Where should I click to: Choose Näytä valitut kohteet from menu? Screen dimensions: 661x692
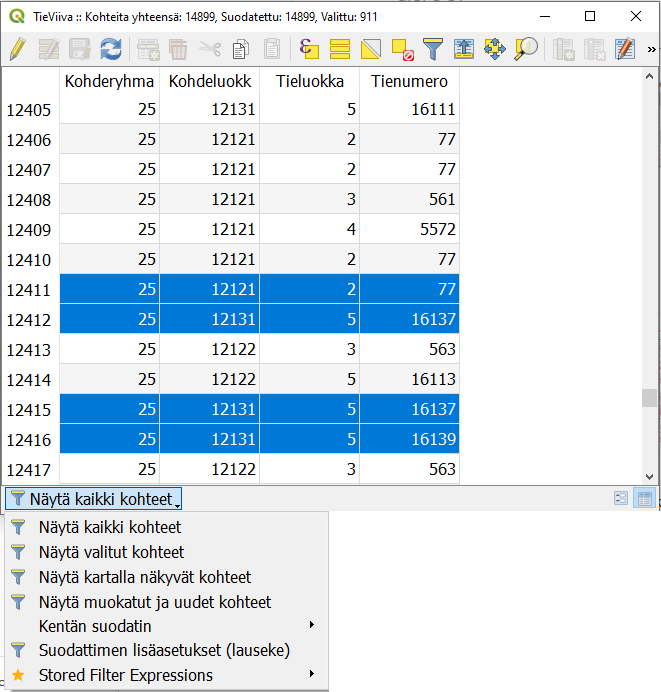click(x=111, y=552)
